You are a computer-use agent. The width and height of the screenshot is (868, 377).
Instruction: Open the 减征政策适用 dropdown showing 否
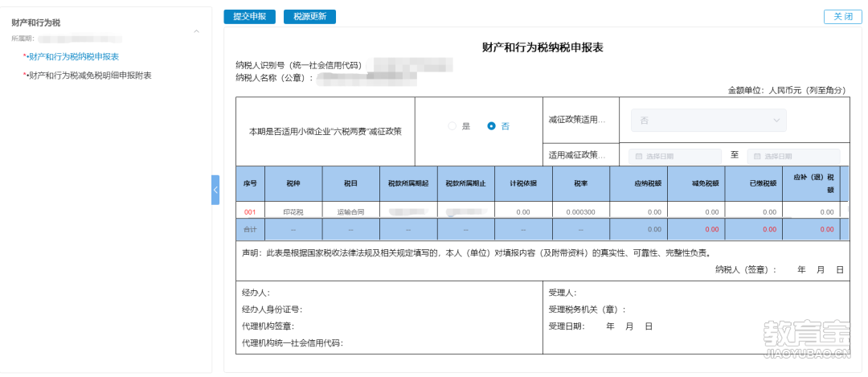coord(709,120)
